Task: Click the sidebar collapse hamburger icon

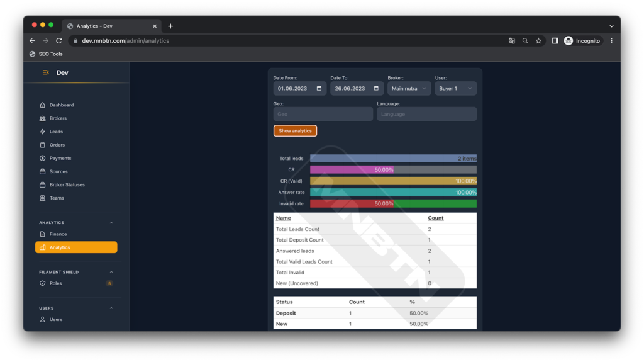Action: tap(45, 72)
